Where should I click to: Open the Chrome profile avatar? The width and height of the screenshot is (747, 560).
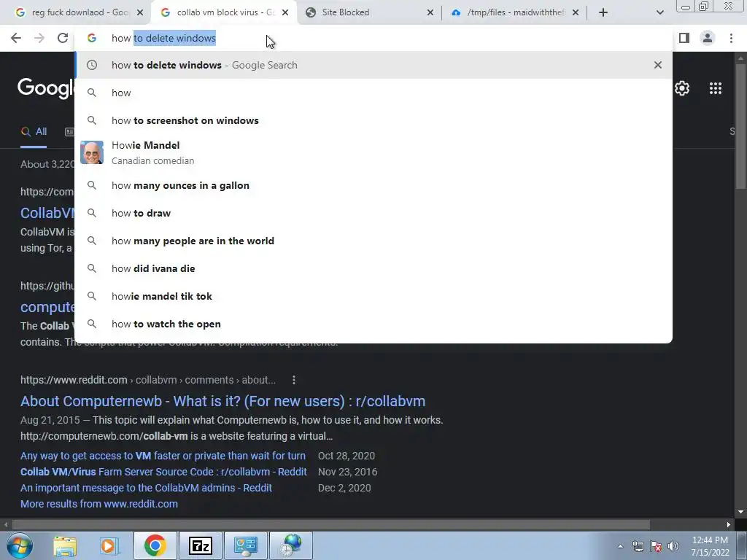click(708, 38)
